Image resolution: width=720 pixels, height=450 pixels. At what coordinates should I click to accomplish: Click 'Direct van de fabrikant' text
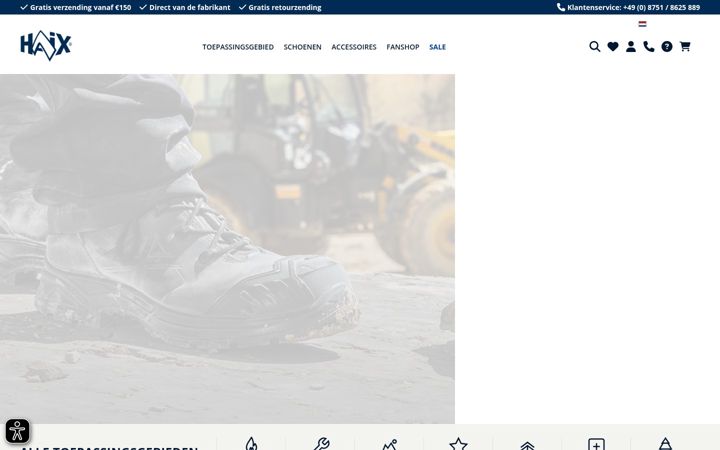tap(190, 7)
